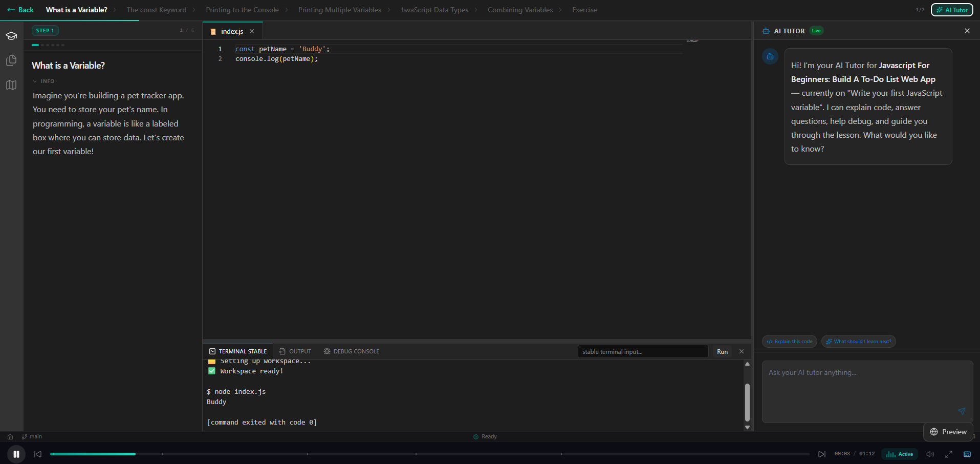Click 'What should I learn next?' chip
Screen dimensions: 980x464
click(859, 342)
